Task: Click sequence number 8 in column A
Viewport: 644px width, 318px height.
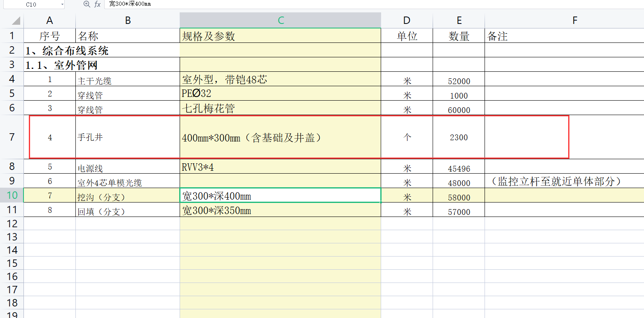Action: [x=50, y=210]
